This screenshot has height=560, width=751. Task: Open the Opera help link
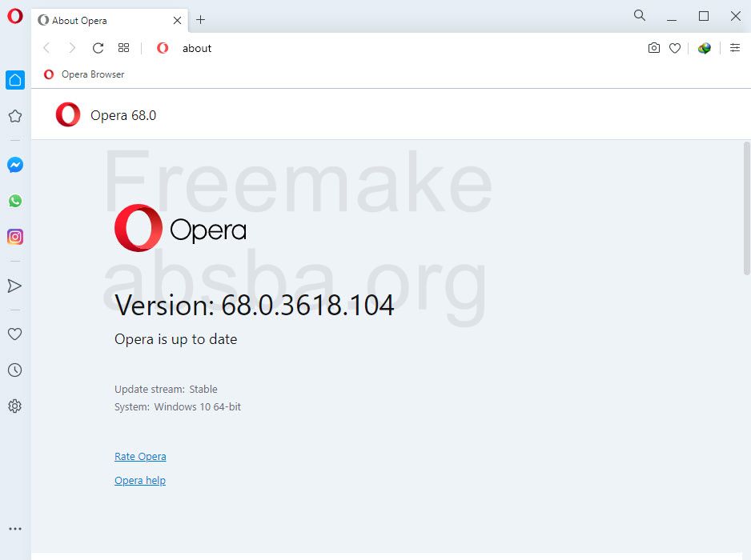click(x=140, y=481)
